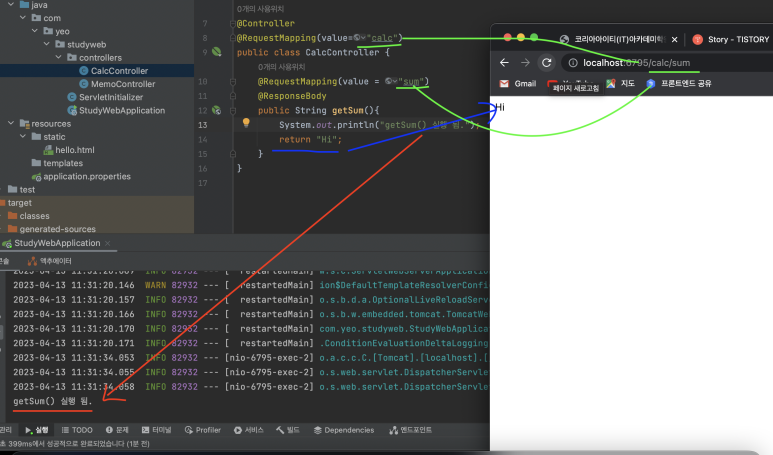
Task: Open the Profiler tool window
Action: coord(203,430)
